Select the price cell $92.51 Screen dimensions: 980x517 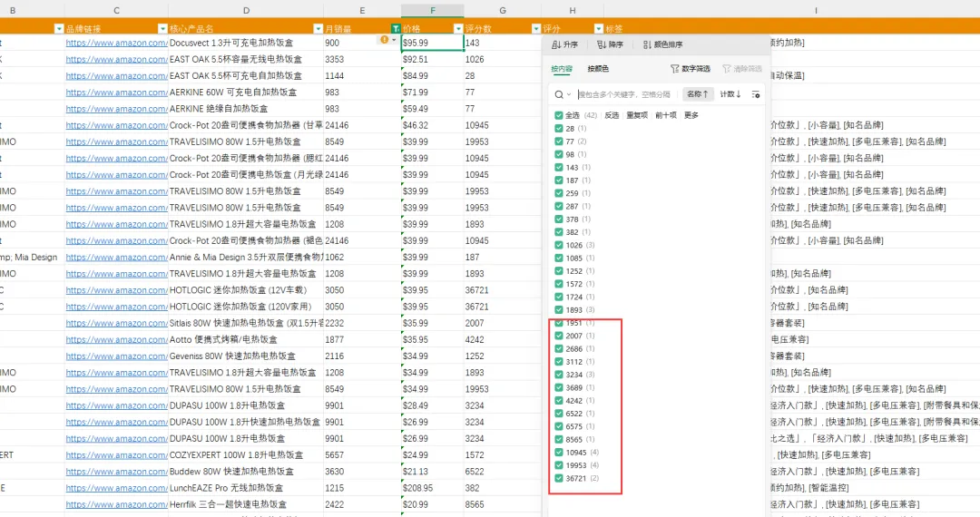[x=433, y=59]
